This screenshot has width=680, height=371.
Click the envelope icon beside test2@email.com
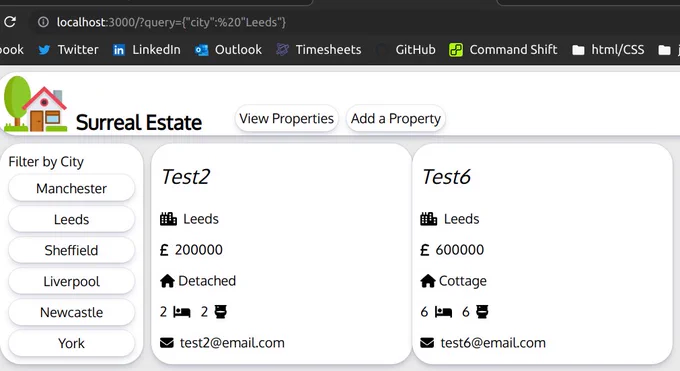pyautogui.click(x=167, y=343)
